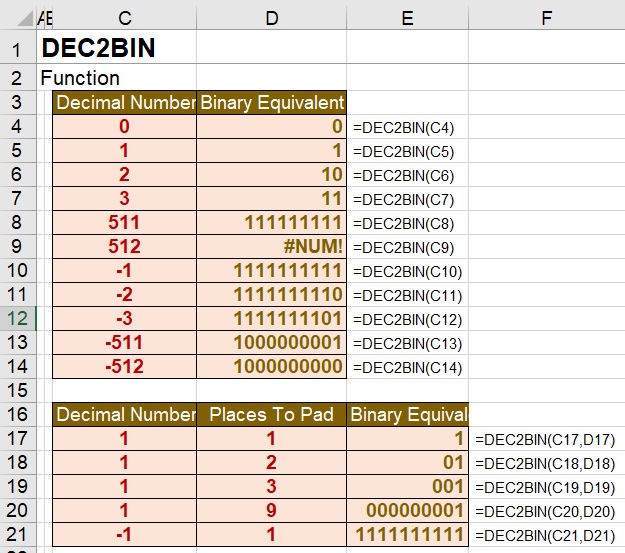Click the =DEC2BIN(C10) formula text
The height and width of the screenshot is (553, 625).
[x=407, y=272]
